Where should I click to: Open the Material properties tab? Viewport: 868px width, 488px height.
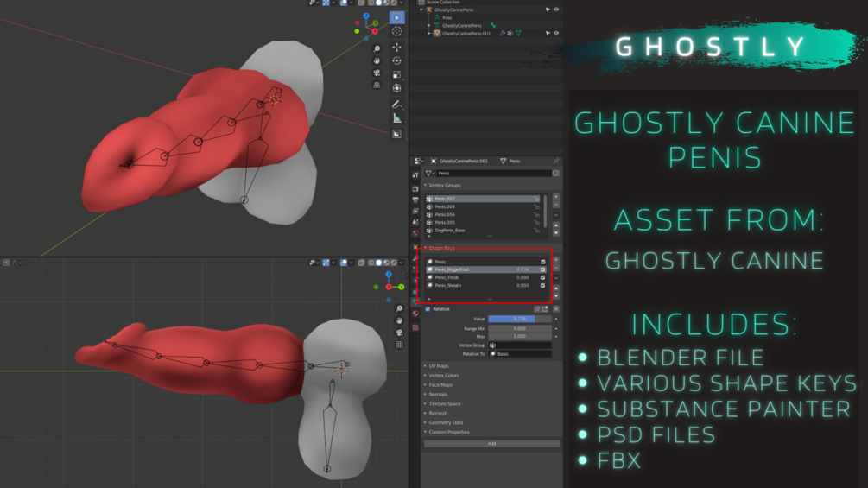click(415, 314)
